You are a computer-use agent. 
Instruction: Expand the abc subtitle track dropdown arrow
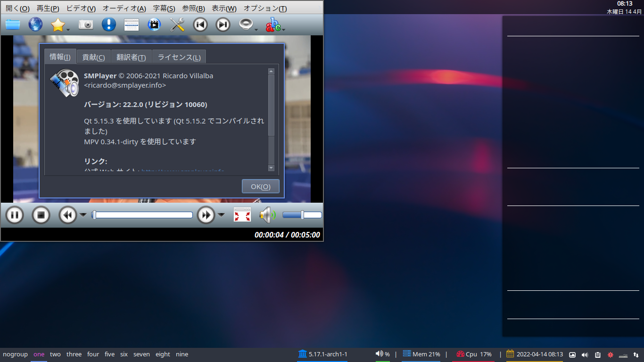tap(284, 29)
